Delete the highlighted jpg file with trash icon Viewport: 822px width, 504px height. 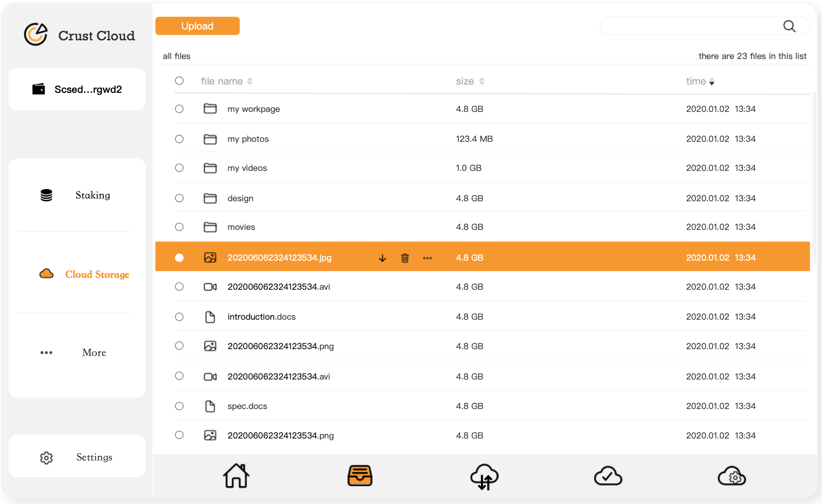click(405, 258)
